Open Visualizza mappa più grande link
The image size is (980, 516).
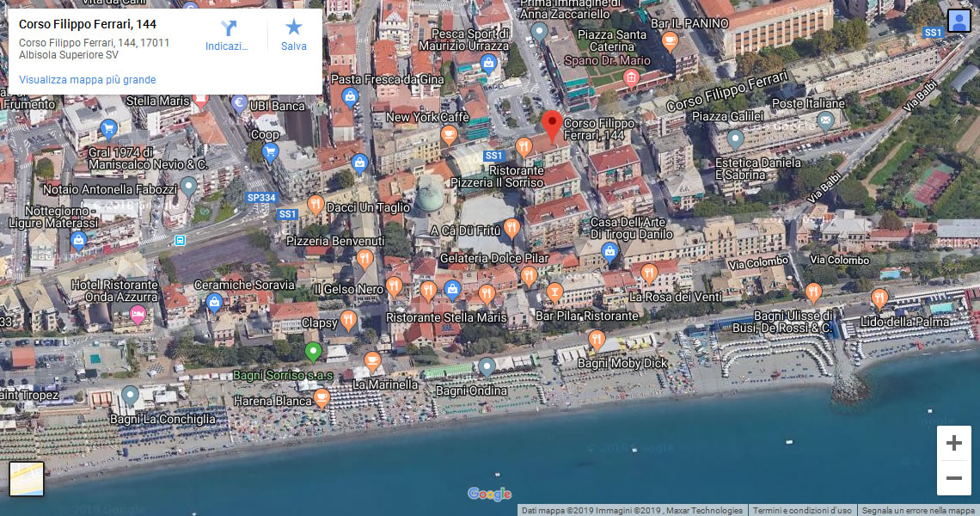tap(88, 79)
